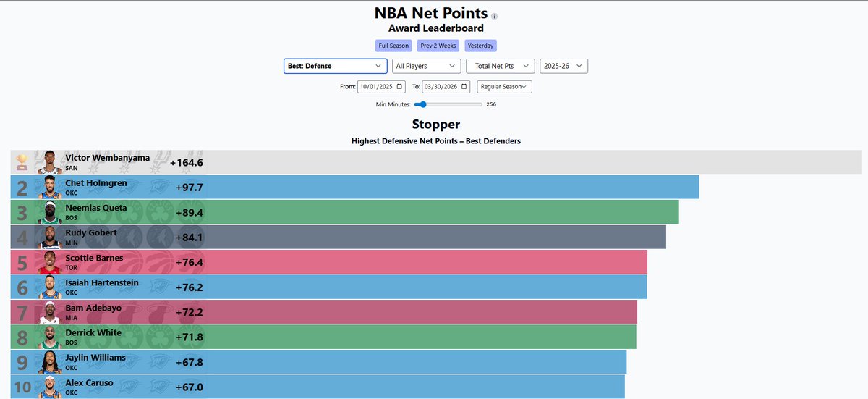This screenshot has width=868, height=399.
Task: Click the +67.8 value for Jaylin Williams
Action: (x=190, y=362)
